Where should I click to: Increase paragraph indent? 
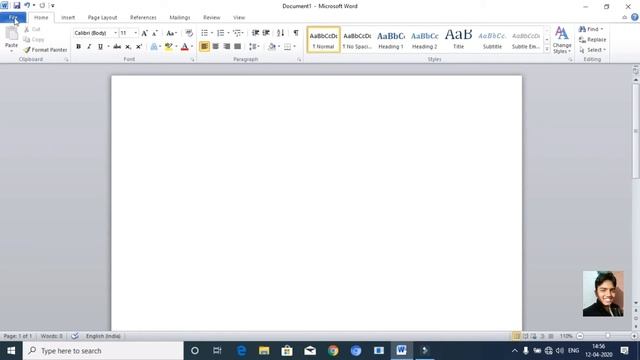[266, 33]
